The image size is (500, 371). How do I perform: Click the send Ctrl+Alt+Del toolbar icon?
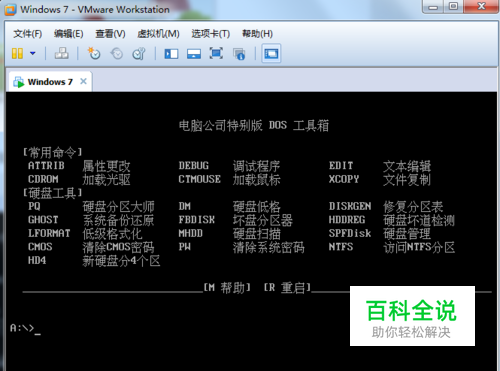click(62, 53)
